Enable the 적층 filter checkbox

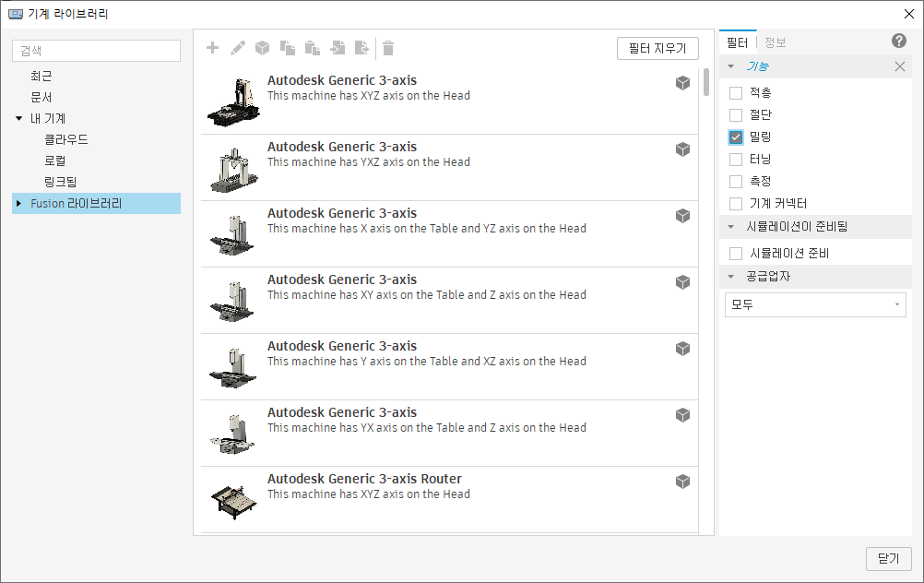pos(736,93)
